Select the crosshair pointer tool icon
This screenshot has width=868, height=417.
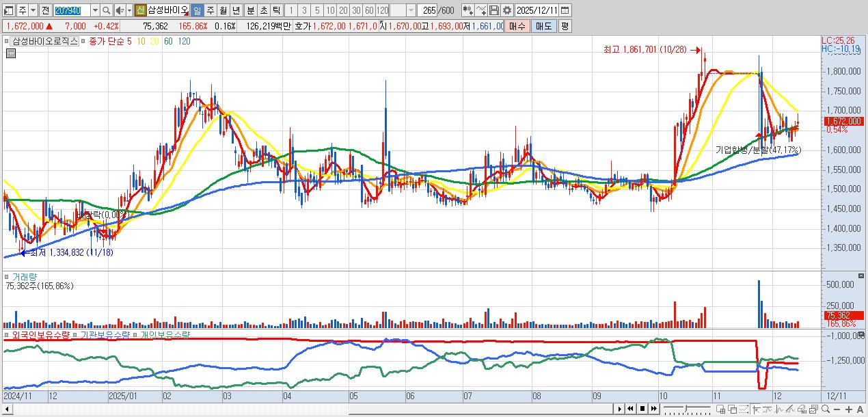click(756, 409)
